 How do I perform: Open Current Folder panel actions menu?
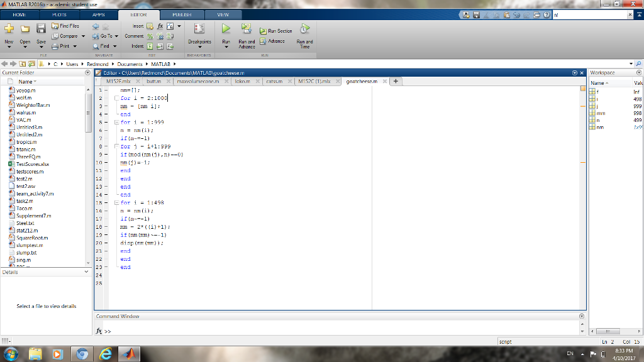pos(87,73)
